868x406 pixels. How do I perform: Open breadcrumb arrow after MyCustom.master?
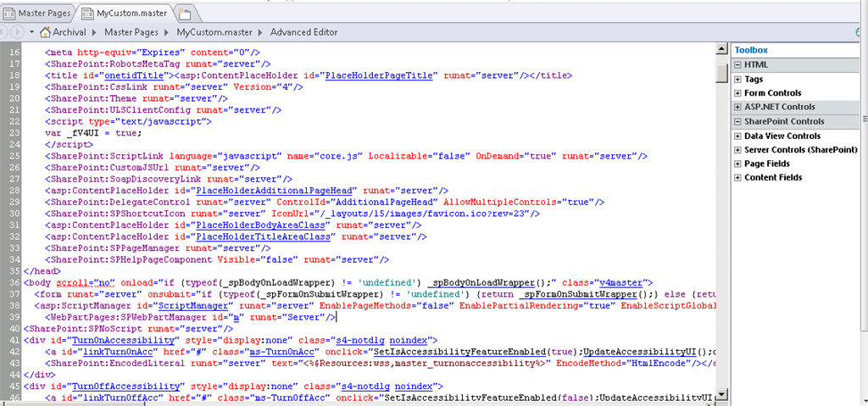(x=261, y=32)
